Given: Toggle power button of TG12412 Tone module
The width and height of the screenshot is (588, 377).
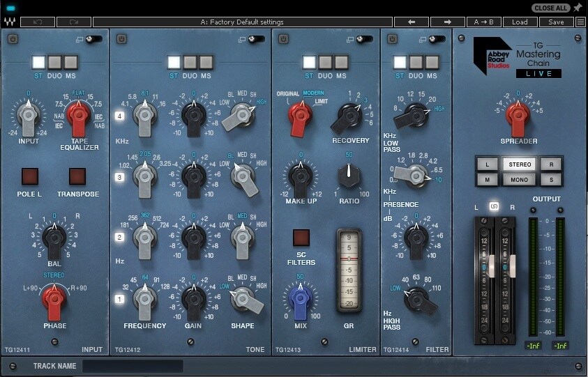Looking at the screenshot, I should [121, 39].
